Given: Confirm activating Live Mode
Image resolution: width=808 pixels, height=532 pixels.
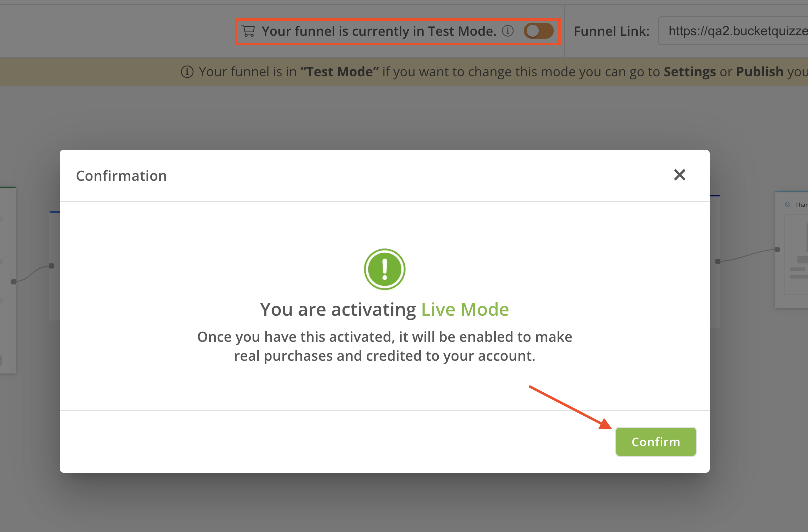Looking at the screenshot, I should pos(656,442).
